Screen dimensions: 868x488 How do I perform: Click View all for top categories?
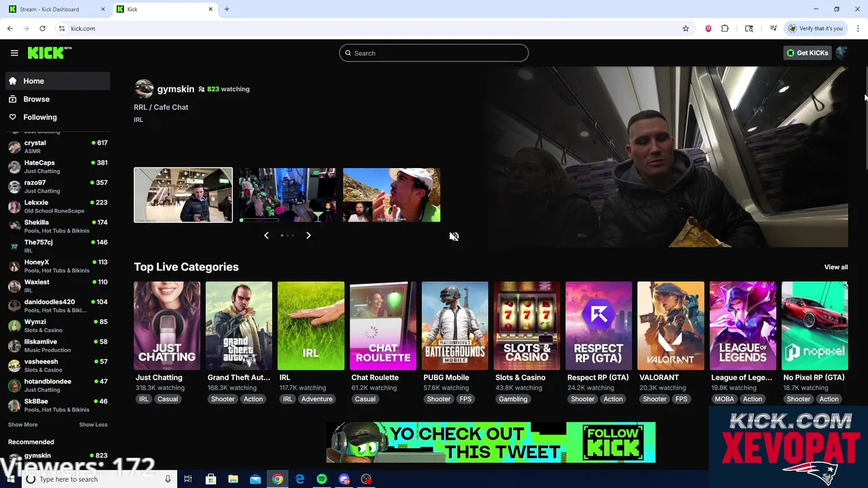(835, 267)
